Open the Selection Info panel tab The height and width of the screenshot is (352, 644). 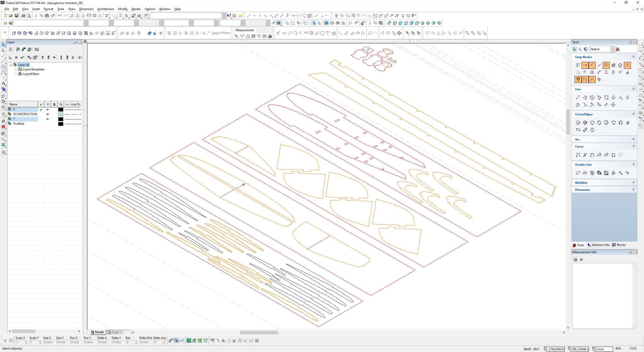[x=598, y=245]
